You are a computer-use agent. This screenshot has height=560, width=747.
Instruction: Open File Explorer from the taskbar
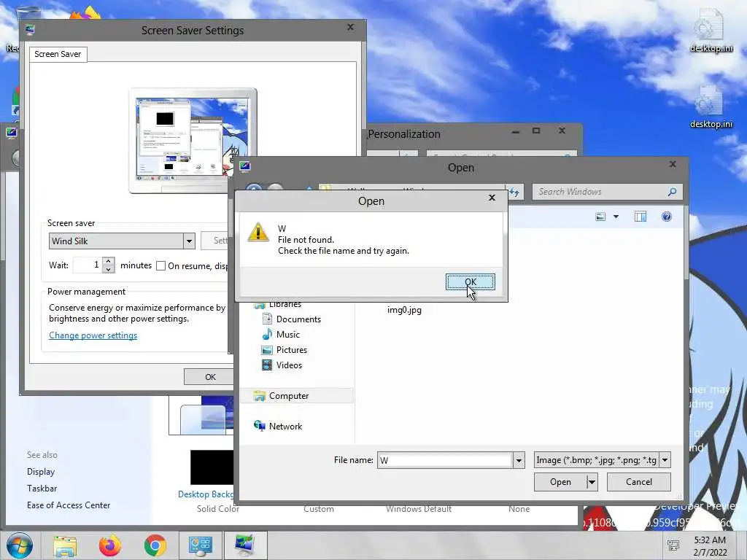(x=65, y=545)
